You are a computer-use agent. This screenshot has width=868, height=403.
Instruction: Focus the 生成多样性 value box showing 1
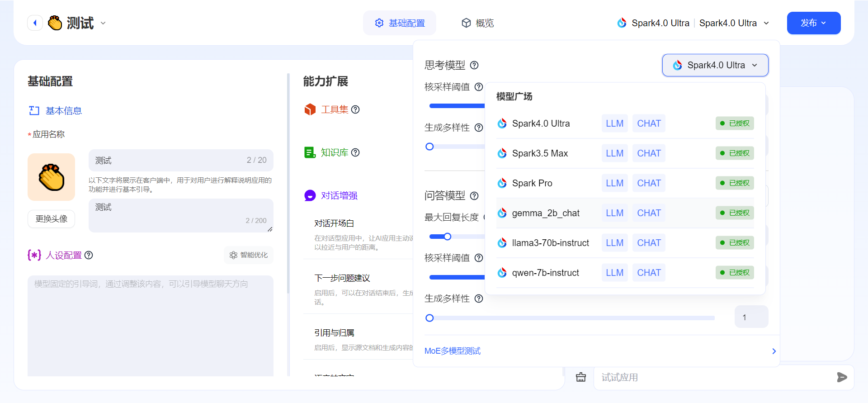click(x=751, y=317)
